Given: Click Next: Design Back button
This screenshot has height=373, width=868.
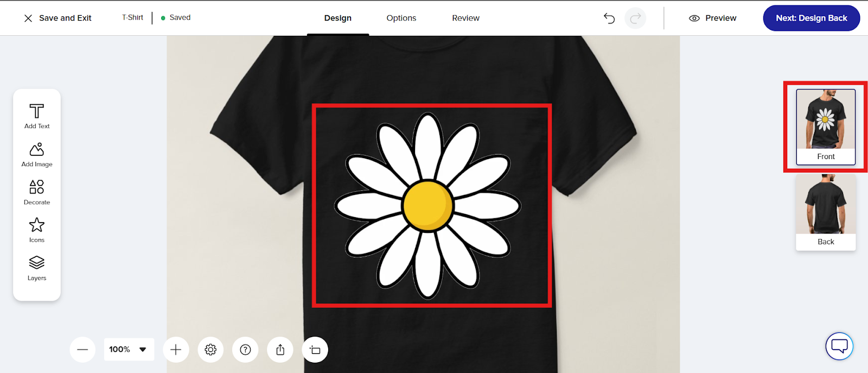Looking at the screenshot, I should pyautogui.click(x=811, y=18).
